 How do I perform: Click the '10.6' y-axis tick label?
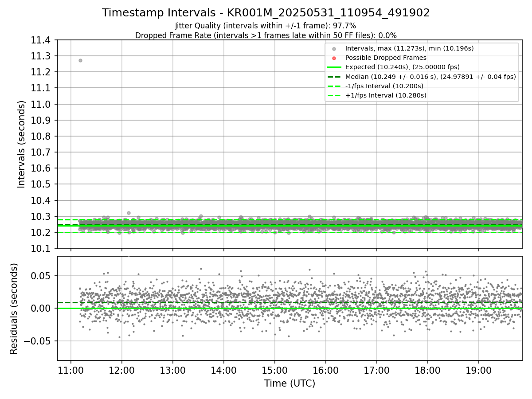click(40, 168)
